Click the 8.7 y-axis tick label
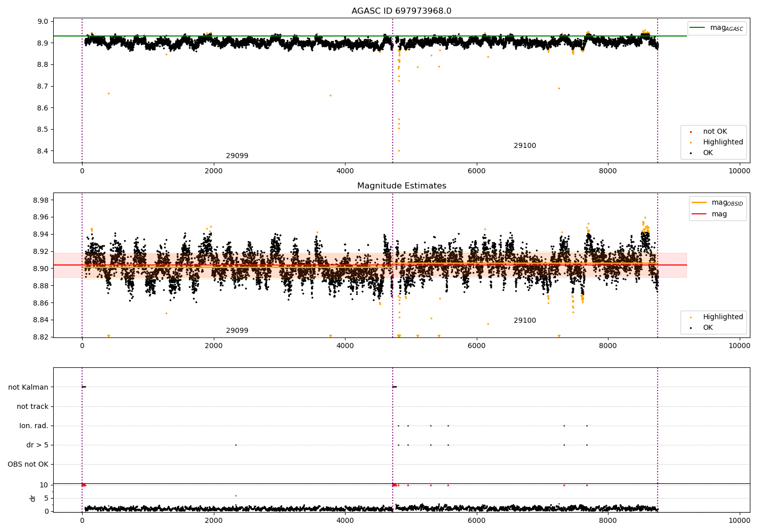 [x=44, y=86]
